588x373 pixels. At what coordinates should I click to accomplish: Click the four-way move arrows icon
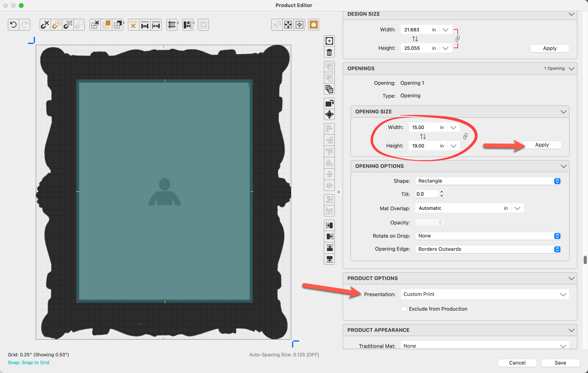(288, 25)
